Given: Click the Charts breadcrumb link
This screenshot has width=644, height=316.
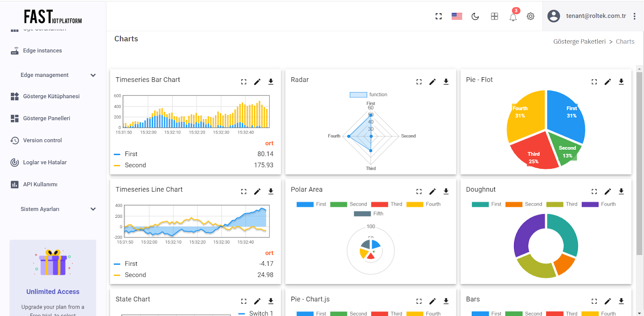Looking at the screenshot, I should click(625, 41).
